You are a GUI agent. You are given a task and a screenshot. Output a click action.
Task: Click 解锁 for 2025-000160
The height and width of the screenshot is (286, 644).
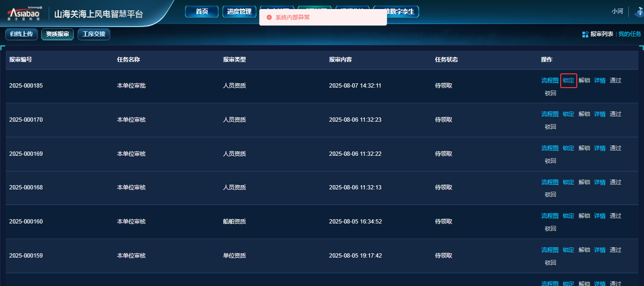[584, 216]
